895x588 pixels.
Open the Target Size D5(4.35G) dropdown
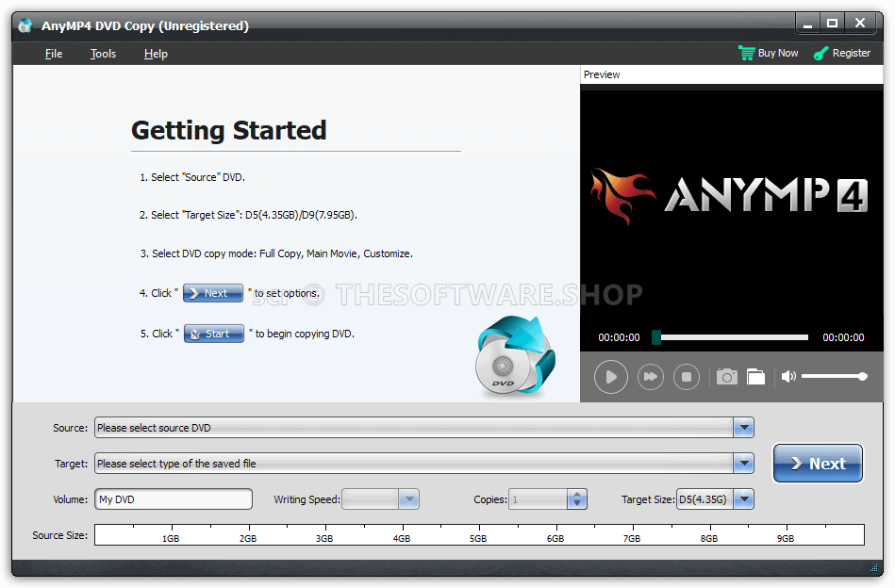coord(744,498)
